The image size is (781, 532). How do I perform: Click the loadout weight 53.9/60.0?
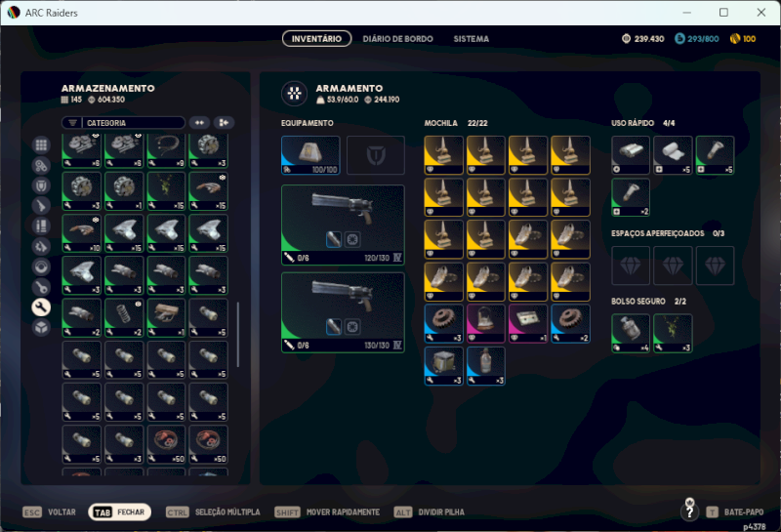(338, 100)
